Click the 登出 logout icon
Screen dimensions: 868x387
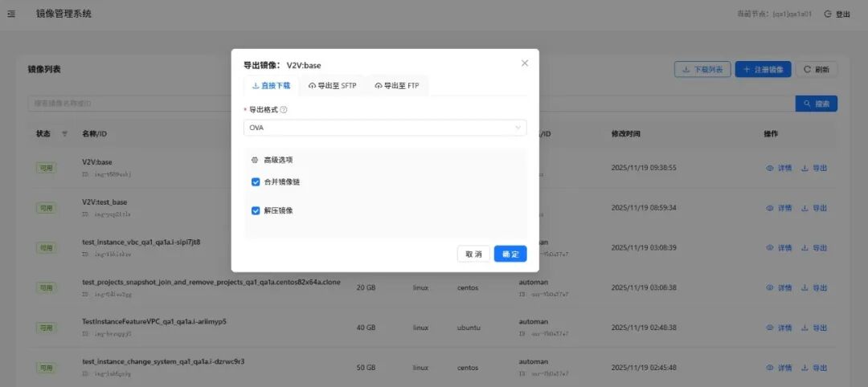[x=828, y=14]
